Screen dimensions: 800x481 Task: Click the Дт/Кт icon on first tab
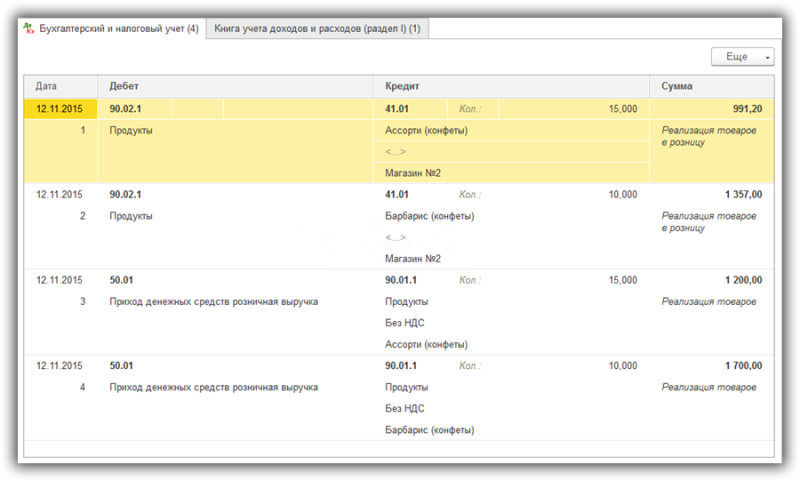(29, 28)
